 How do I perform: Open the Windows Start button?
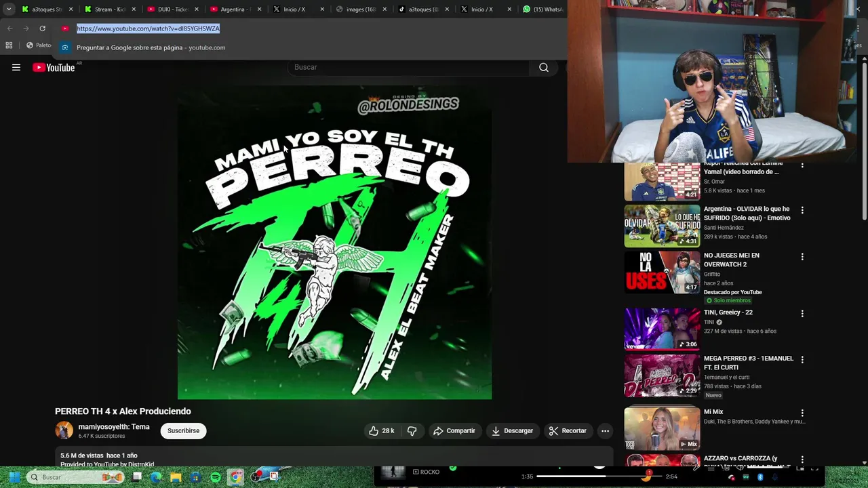pyautogui.click(x=14, y=477)
